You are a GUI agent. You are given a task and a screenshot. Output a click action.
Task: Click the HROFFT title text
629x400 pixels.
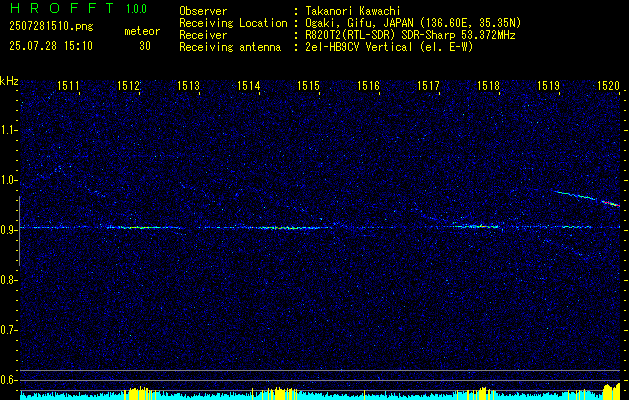click(62, 8)
